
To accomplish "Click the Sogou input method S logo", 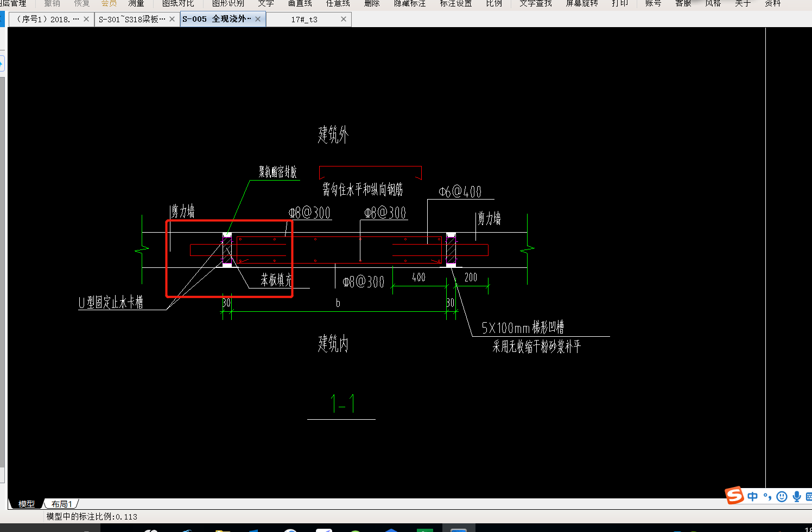I will [734, 496].
